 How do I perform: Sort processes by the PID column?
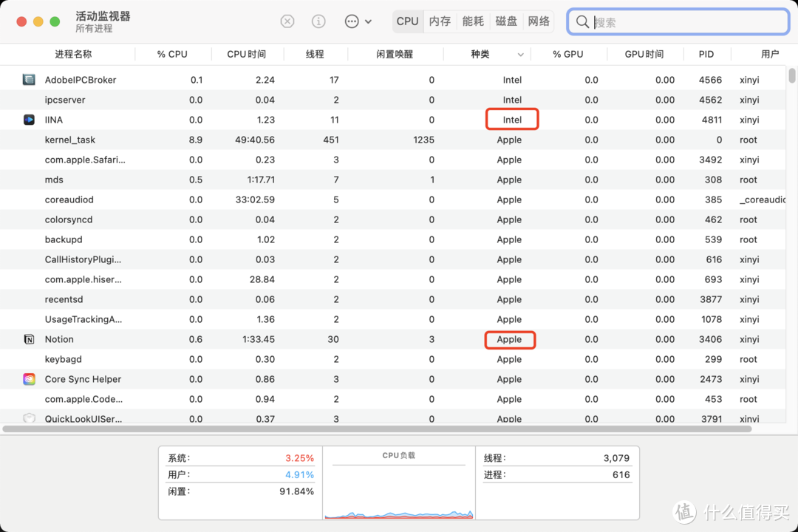[706, 54]
